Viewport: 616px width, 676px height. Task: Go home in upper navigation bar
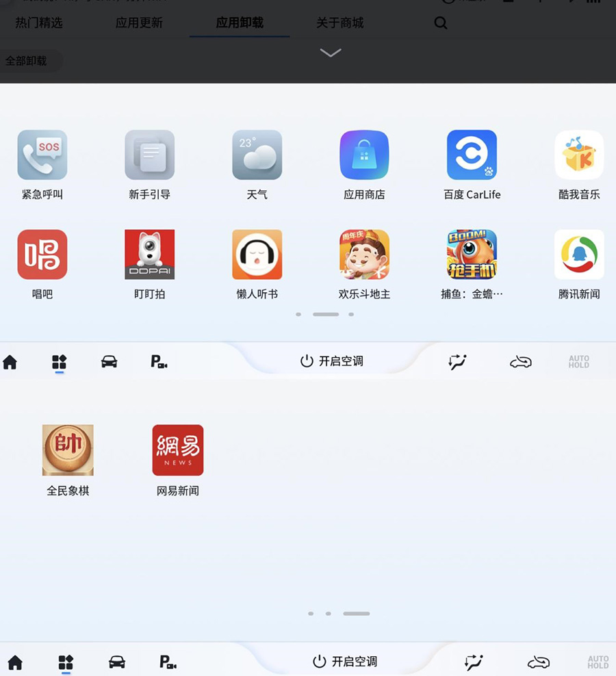pyautogui.click(x=10, y=362)
